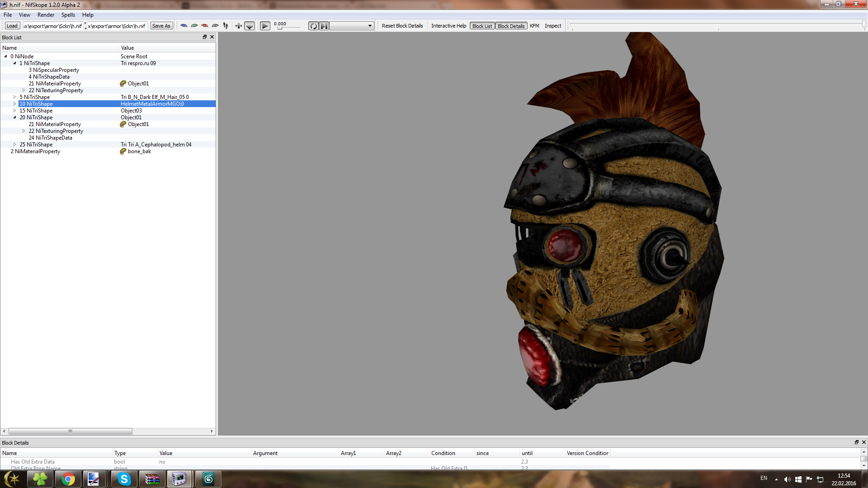Expand the 5 NiTriShape node
868x488 pixels.
14,97
